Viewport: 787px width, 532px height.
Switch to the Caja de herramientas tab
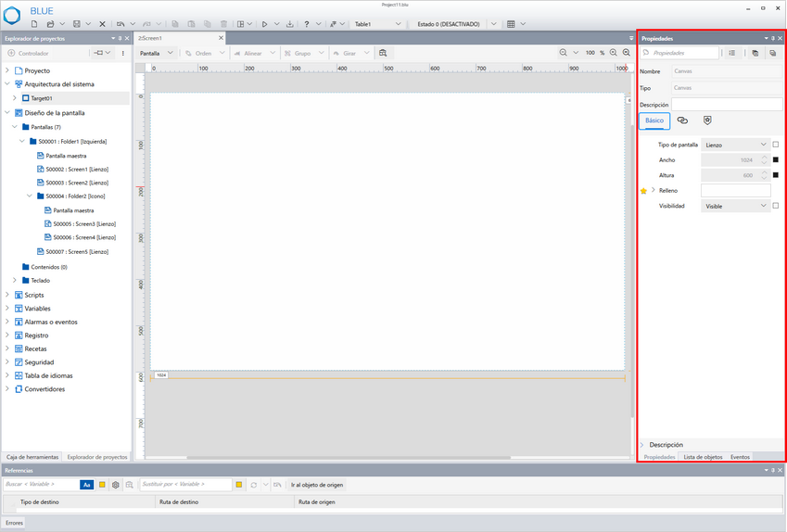point(32,457)
